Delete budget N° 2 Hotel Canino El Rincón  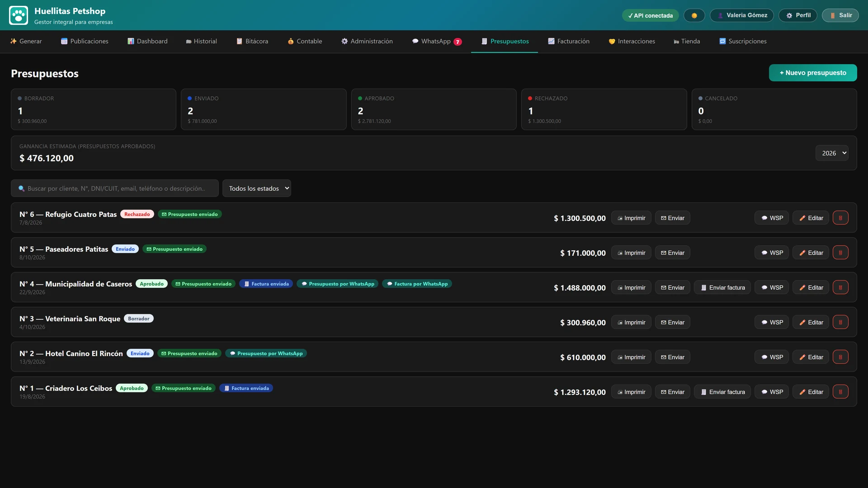[x=840, y=357]
